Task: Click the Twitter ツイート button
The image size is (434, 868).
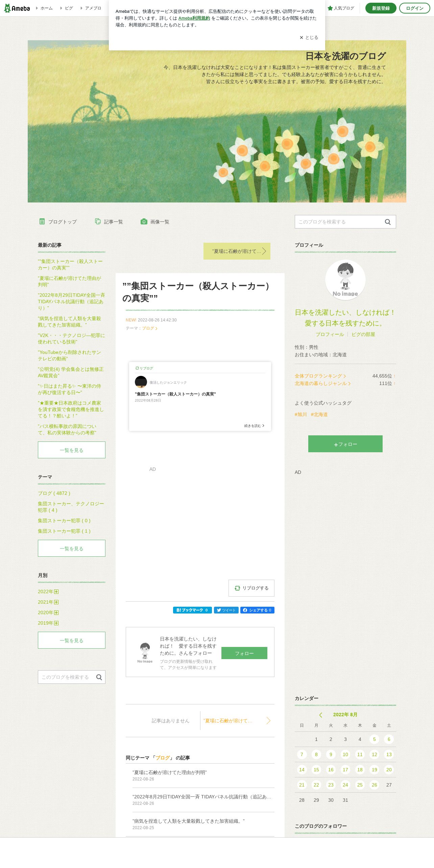Action: click(226, 610)
